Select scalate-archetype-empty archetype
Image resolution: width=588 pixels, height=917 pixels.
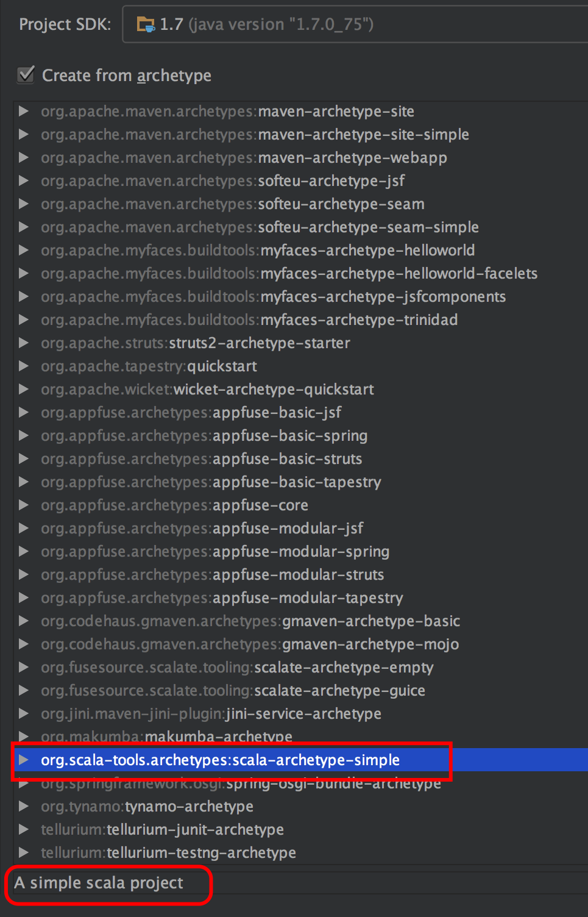[237, 667]
